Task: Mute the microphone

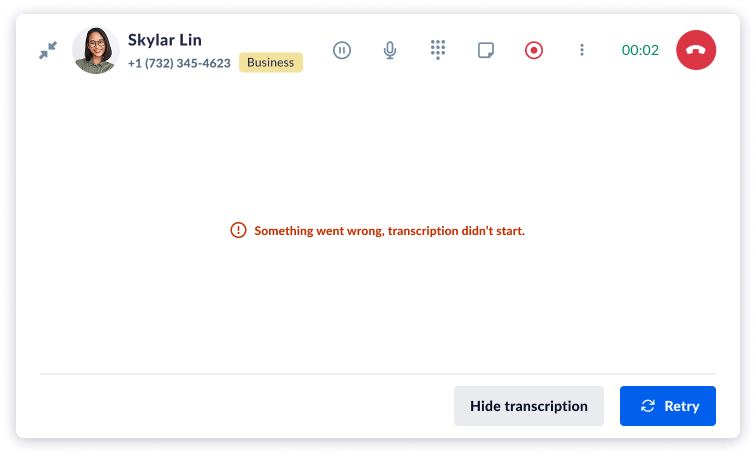Action: point(390,50)
